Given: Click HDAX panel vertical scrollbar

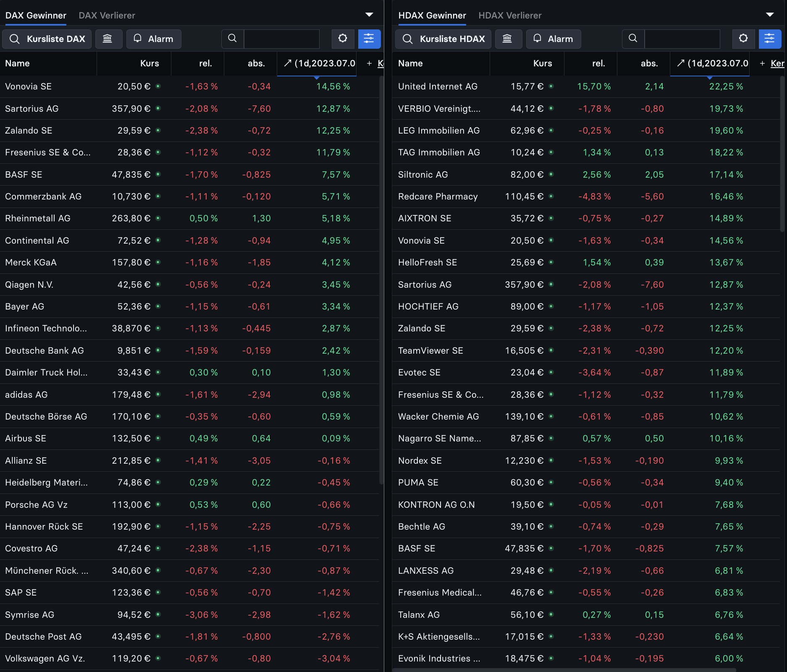Looking at the screenshot, I should click(x=782, y=154).
